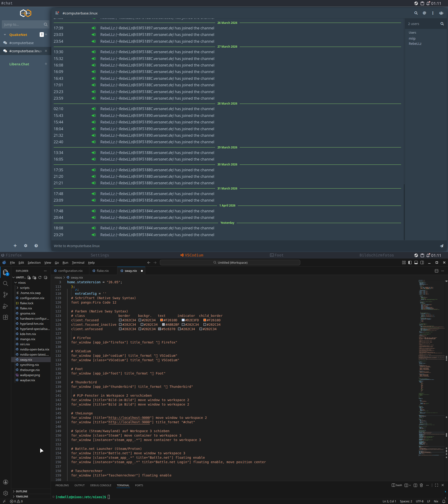The image size is (448, 504).
Task: Collapse the QuakeNet network list
Action: [5, 35]
